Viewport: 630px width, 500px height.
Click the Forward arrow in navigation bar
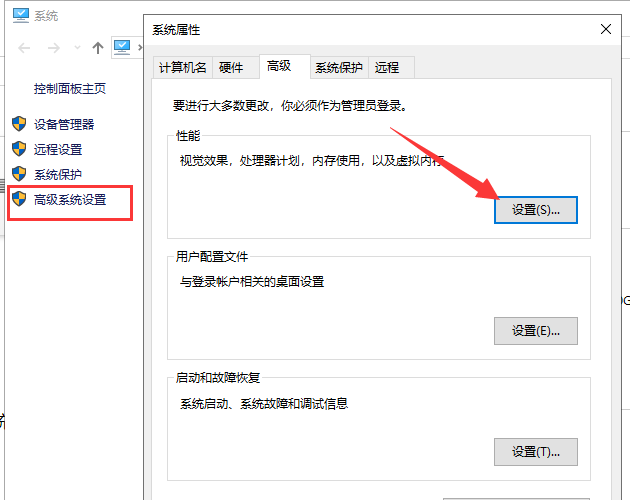click(x=52, y=47)
